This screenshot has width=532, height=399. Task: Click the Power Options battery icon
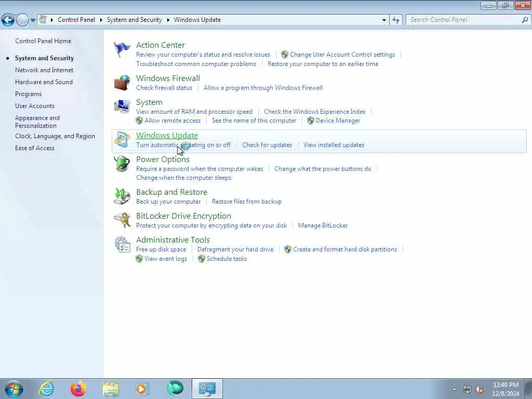(122, 164)
